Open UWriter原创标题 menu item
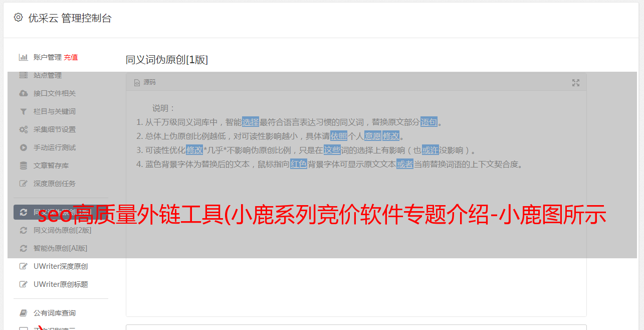The image size is (644, 330). pos(61,284)
